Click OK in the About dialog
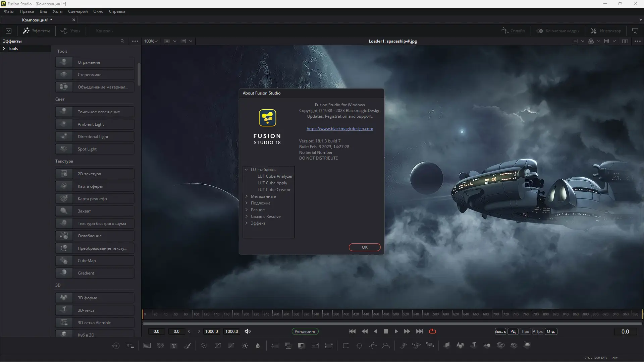This screenshot has width=644, height=362. [364, 247]
